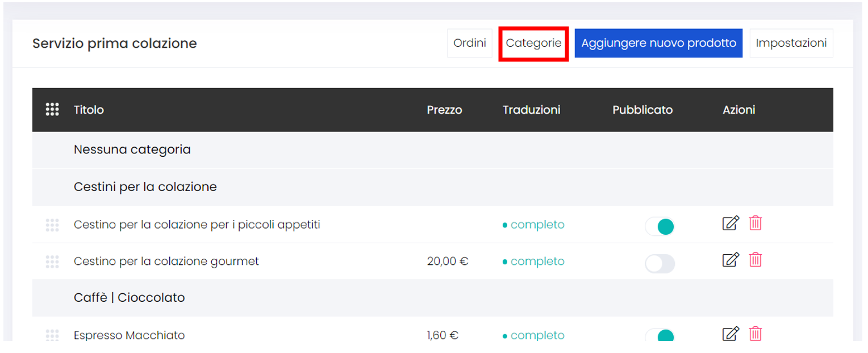Image resolution: width=868 pixels, height=353 pixels.
Task: Delete Cestino per la colazione gourmet
Action: tap(756, 260)
